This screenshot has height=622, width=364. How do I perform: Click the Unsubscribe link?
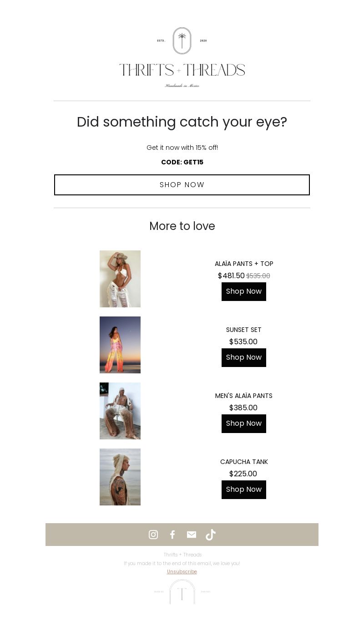pyautogui.click(x=182, y=572)
